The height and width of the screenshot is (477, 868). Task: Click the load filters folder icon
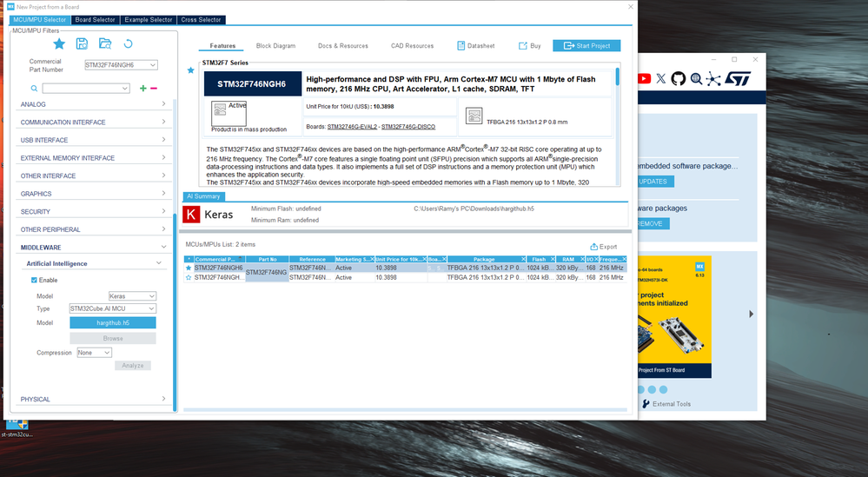[x=105, y=43]
